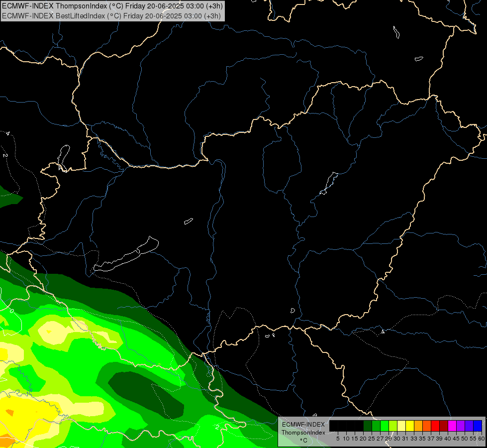Click the pale yellow 30–31 legend swatch
This screenshot has width=487, height=448.
pos(401,426)
